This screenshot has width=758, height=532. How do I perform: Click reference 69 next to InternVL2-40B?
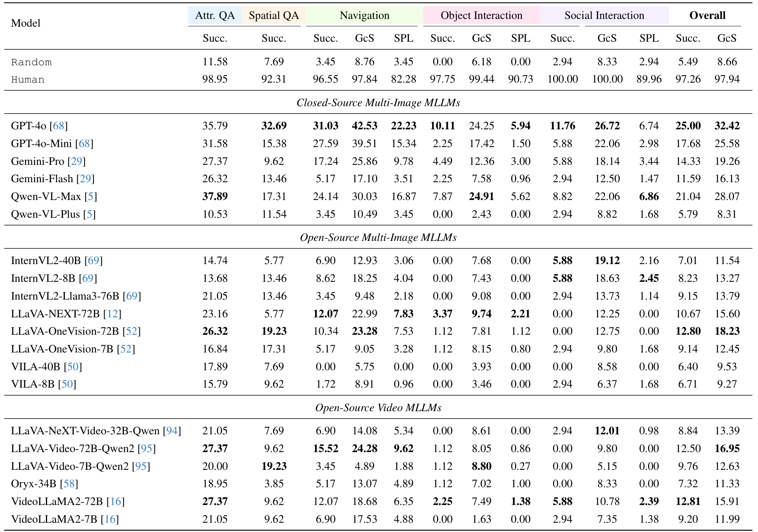93,261
